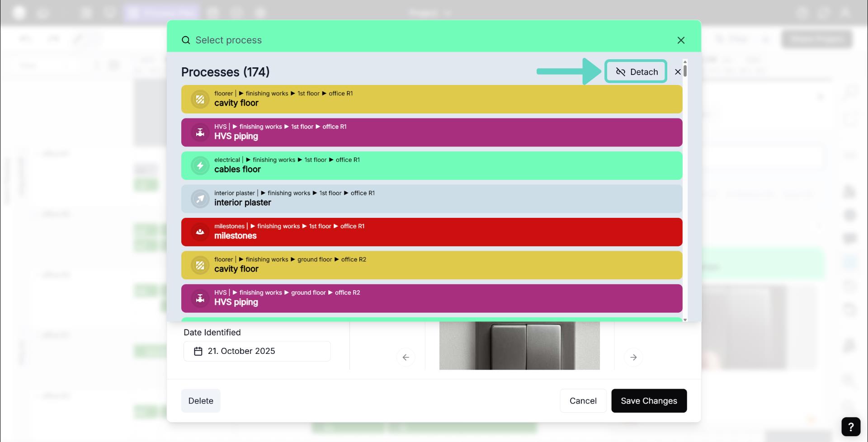868x442 pixels.
Task: Click the Detach process button
Action: [636, 72]
